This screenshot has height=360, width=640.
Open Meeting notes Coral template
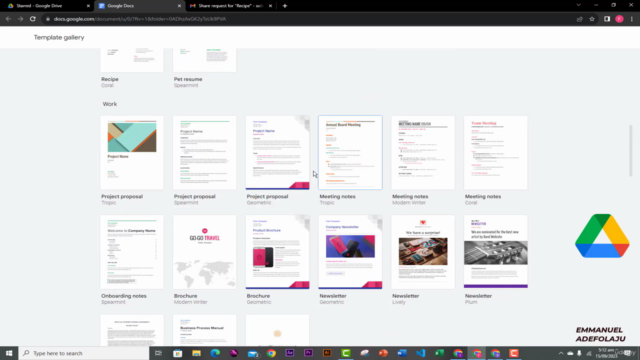coord(496,153)
